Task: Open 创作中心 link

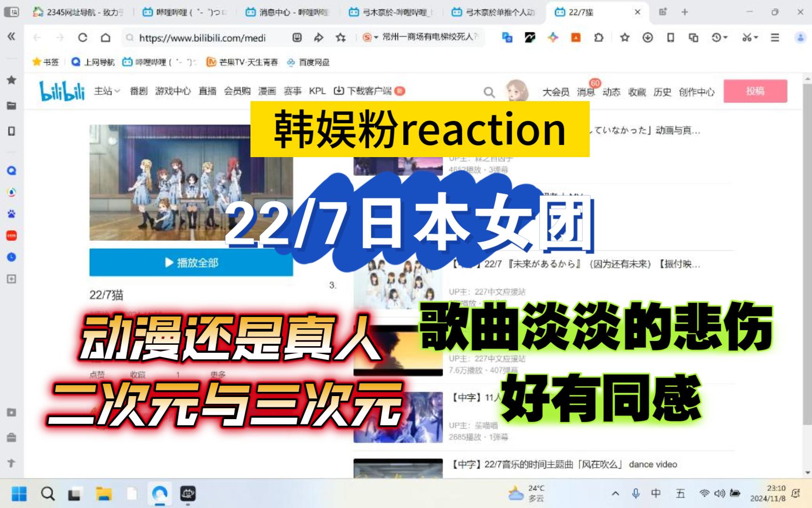Action: point(697,92)
